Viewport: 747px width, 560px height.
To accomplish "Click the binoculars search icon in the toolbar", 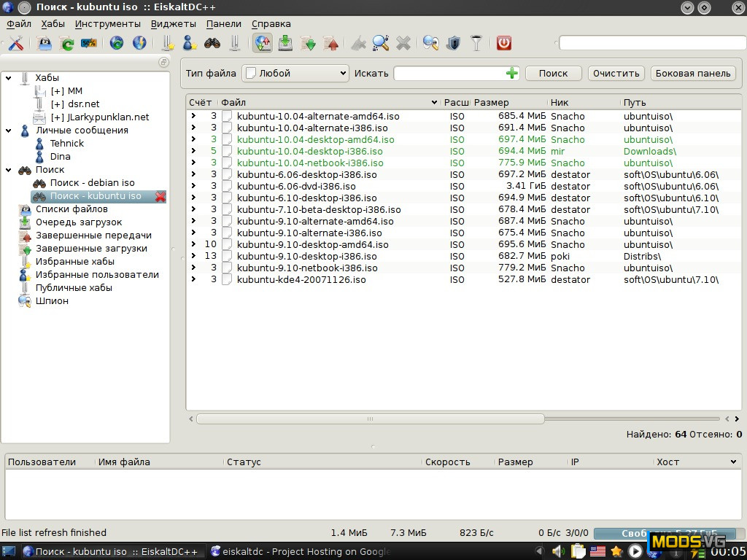I will point(212,44).
